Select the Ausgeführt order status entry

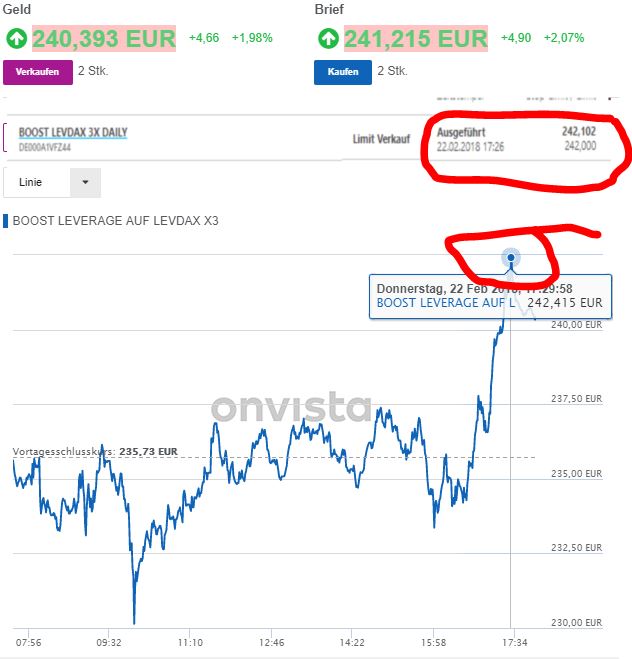coord(461,131)
